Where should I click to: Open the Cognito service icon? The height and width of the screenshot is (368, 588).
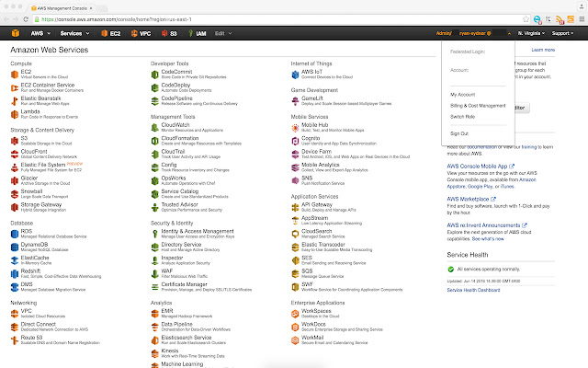coord(295,141)
